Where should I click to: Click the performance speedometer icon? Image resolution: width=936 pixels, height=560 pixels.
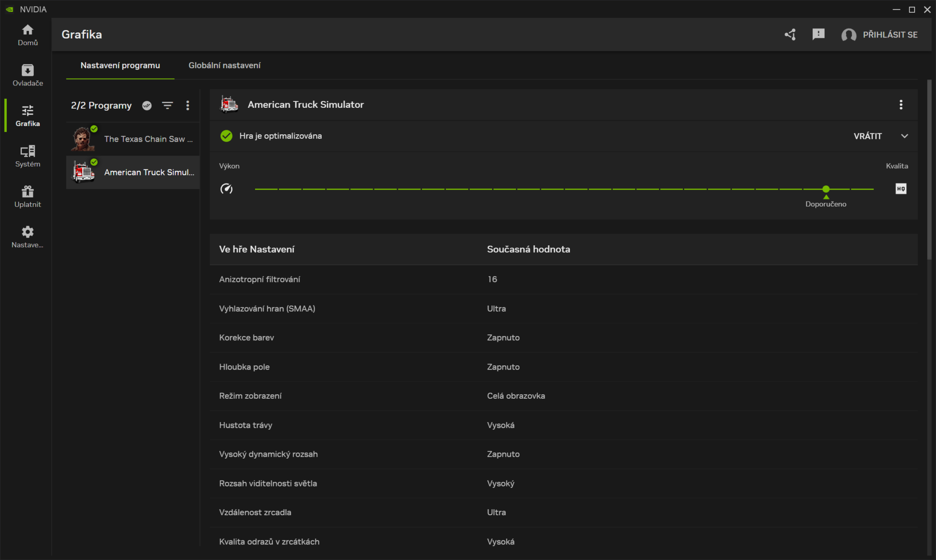[227, 189]
